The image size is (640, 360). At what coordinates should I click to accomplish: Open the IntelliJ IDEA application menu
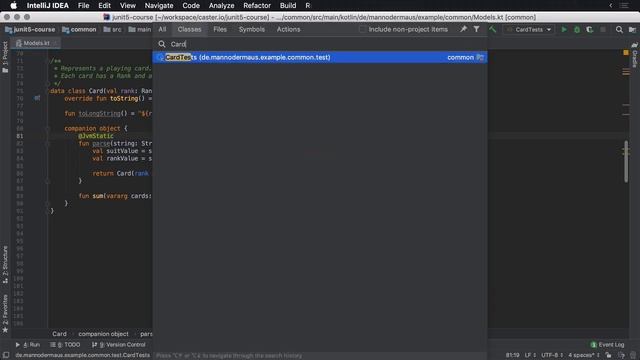click(x=47, y=5)
